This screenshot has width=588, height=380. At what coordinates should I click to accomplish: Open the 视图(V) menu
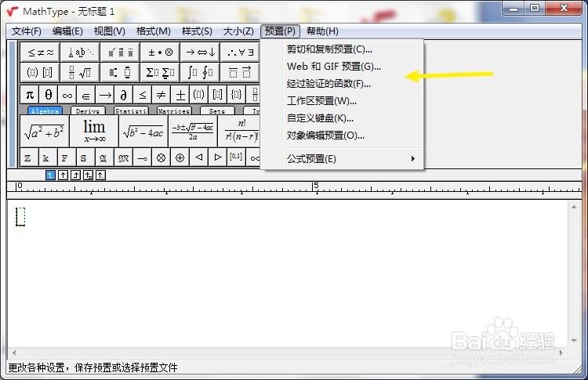coord(110,31)
